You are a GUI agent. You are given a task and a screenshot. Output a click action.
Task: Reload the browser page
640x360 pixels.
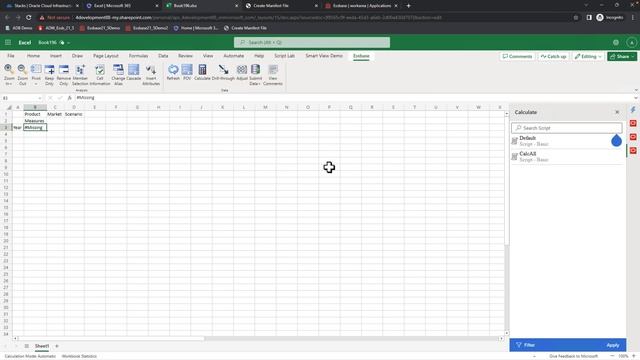[29, 18]
